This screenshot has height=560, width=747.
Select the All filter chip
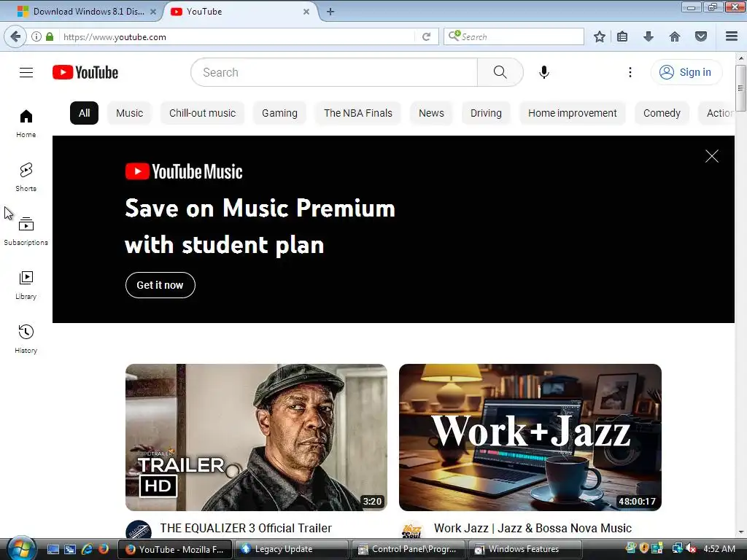click(85, 113)
